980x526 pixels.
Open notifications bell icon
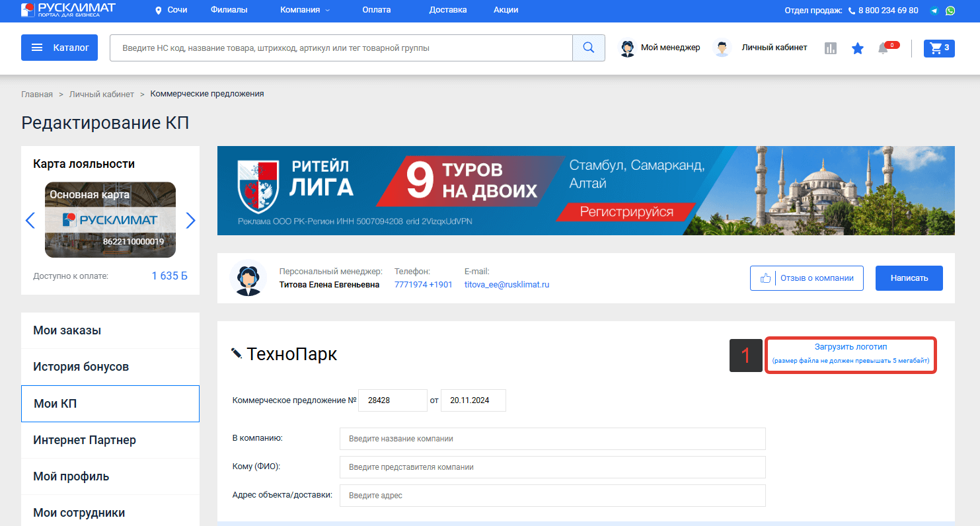point(883,48)
